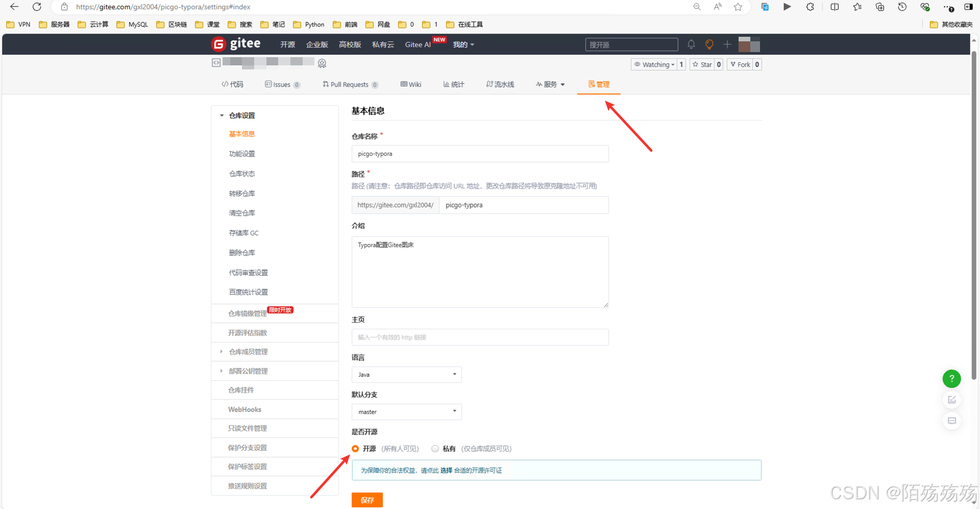
Task: Open the Watching dropdown
Action: click(654, 64)
